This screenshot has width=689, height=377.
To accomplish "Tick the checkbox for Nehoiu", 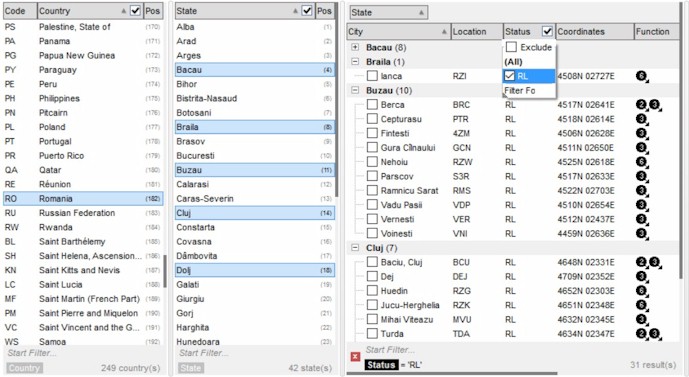I will click(x=372, y=162).
